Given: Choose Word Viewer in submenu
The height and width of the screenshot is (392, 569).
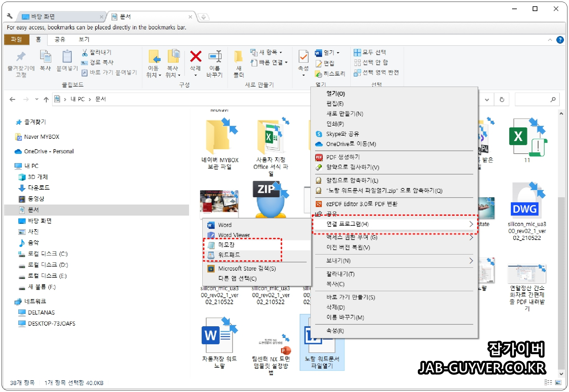Looking at the screenshot, I should click(257, 235).
